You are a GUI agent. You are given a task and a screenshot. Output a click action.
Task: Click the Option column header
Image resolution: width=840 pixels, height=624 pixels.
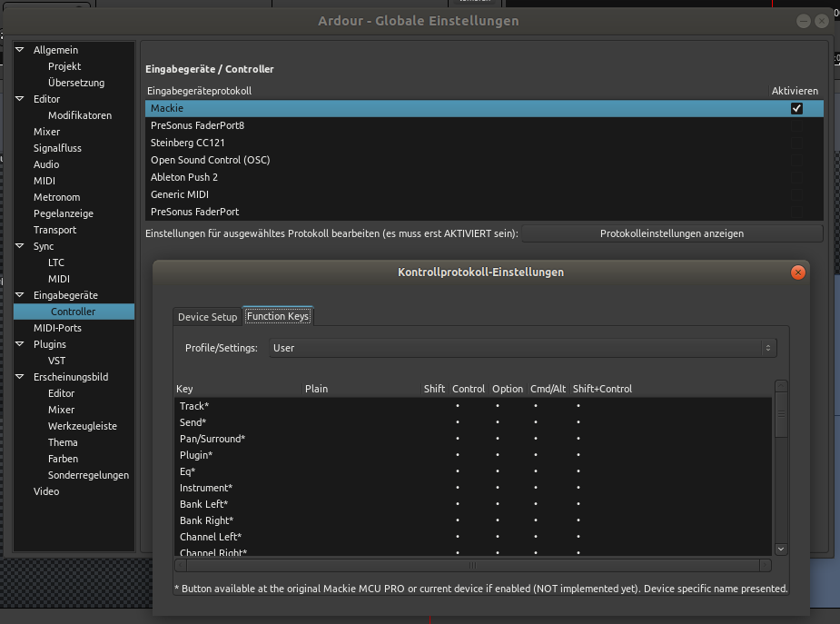coord(508,389)
